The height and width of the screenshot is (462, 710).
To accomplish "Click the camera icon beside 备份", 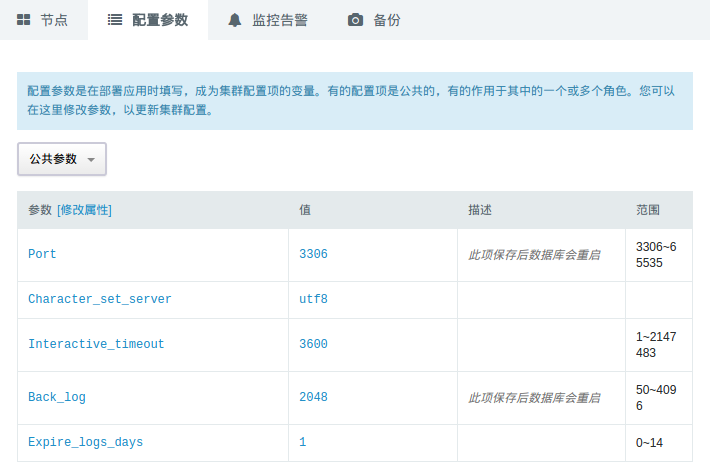I will [x=355, y=20].
